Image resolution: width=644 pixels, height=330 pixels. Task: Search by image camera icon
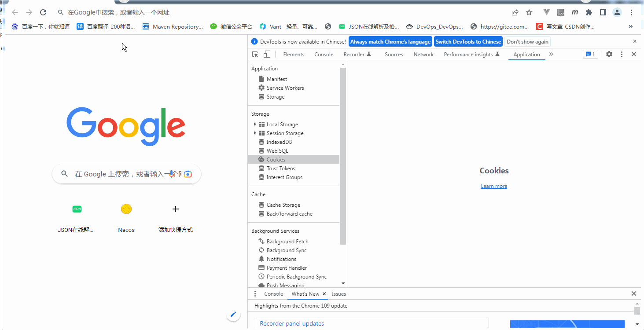[x=188, y=174]
